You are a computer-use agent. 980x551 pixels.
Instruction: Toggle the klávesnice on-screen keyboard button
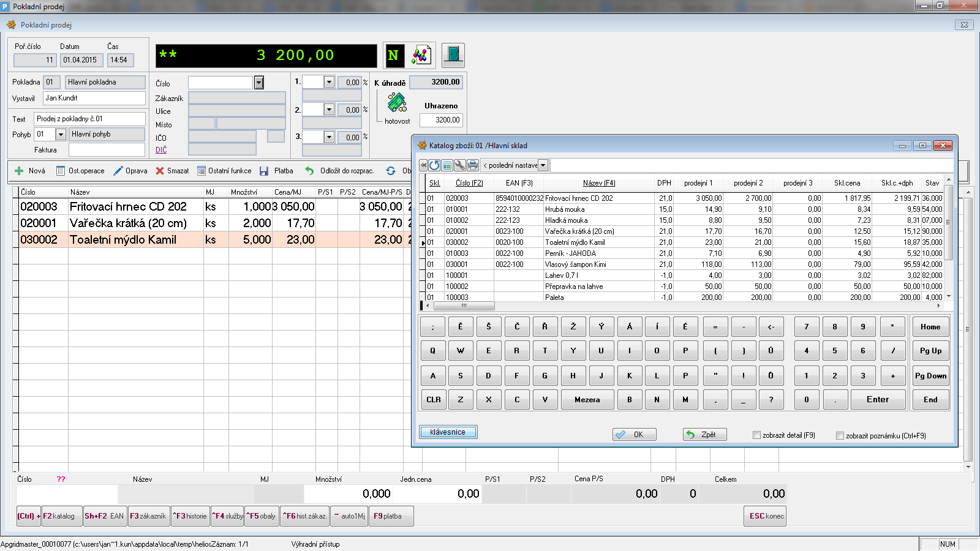[448, 432]
